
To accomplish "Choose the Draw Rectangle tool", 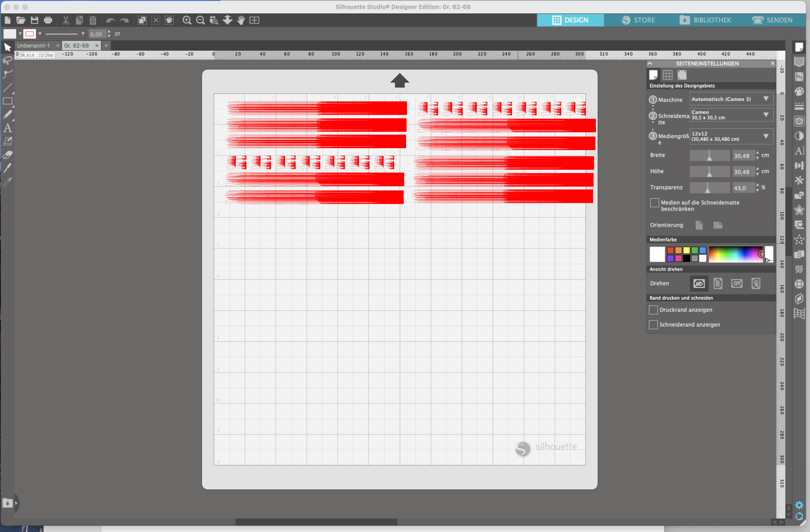I will click(x=7, y=101).
